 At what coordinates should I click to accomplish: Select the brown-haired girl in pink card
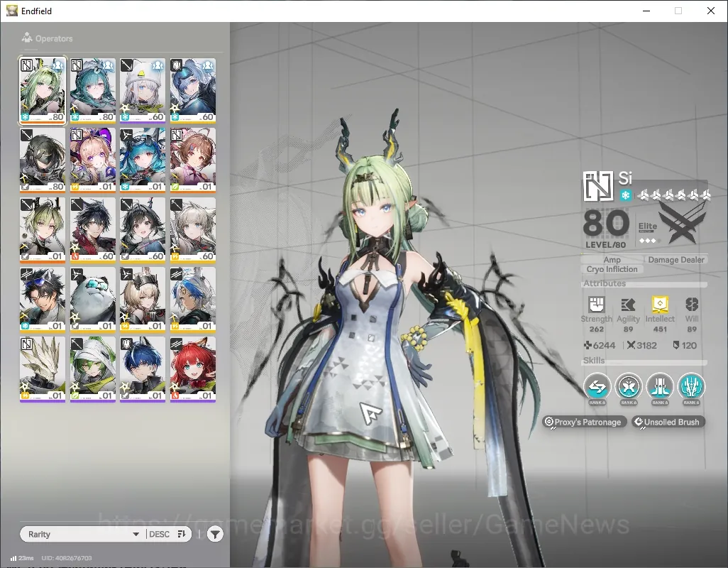pyautogui.click(x=193, y=160)
